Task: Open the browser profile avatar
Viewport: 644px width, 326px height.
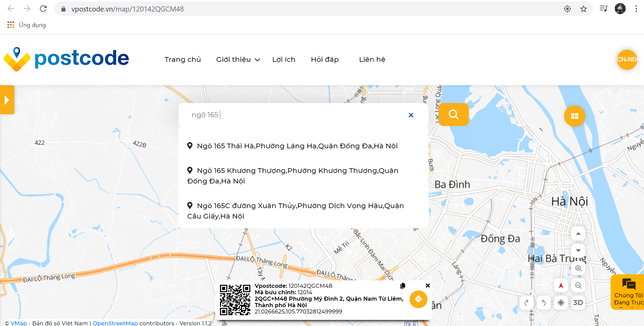Action: point(620,9)
